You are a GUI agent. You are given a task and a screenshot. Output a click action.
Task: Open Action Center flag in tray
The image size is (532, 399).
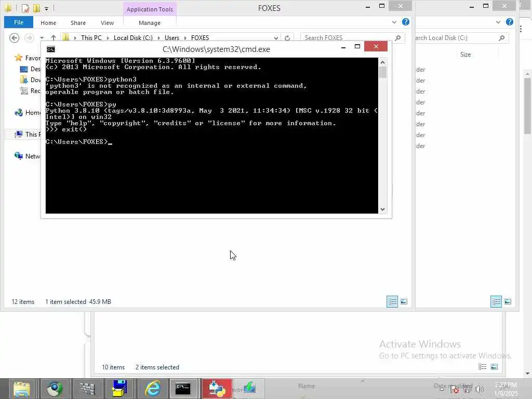click(x=454, y=390)
